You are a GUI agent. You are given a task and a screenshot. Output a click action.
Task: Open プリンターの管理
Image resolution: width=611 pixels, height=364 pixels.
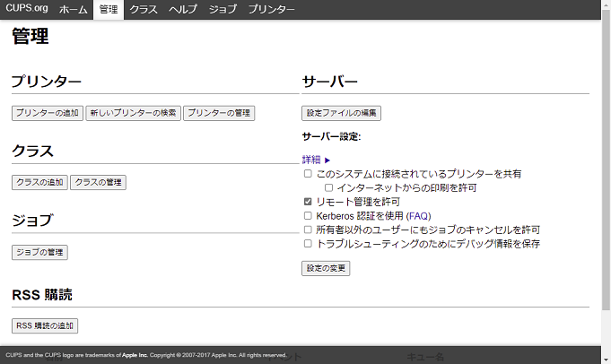click(219, 113)
